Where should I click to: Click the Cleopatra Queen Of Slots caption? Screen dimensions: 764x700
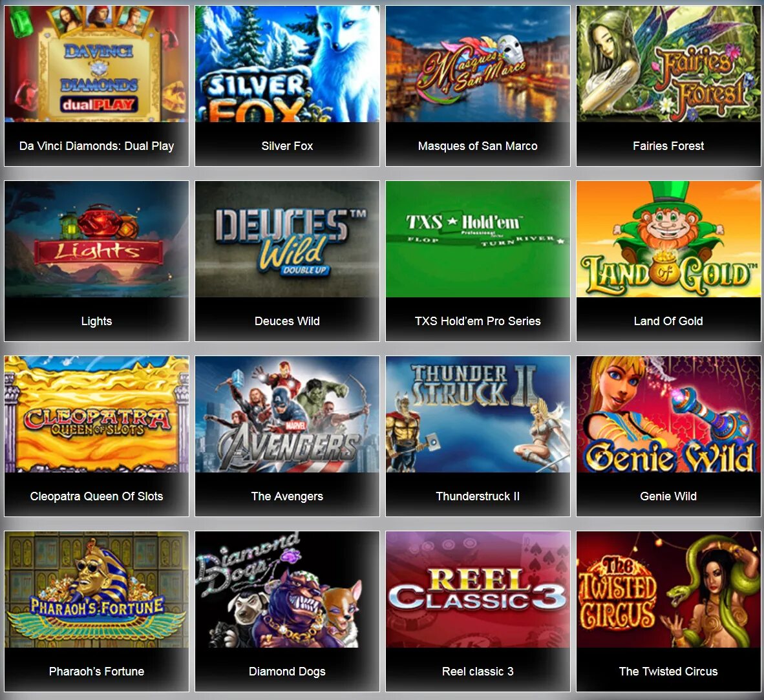tap(96, 496)
